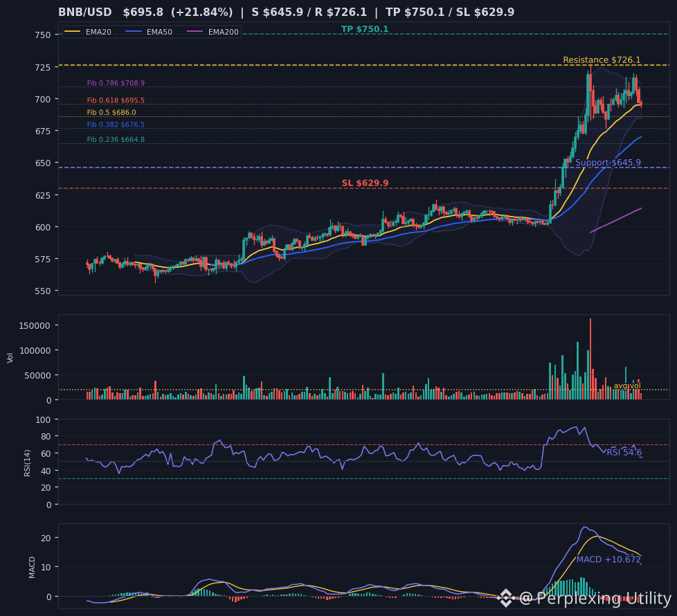Click the 750 price axis tick

(42, 35)
